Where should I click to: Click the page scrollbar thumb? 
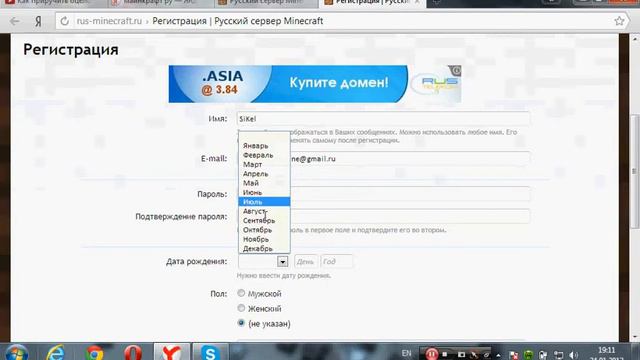click(635, 171)
